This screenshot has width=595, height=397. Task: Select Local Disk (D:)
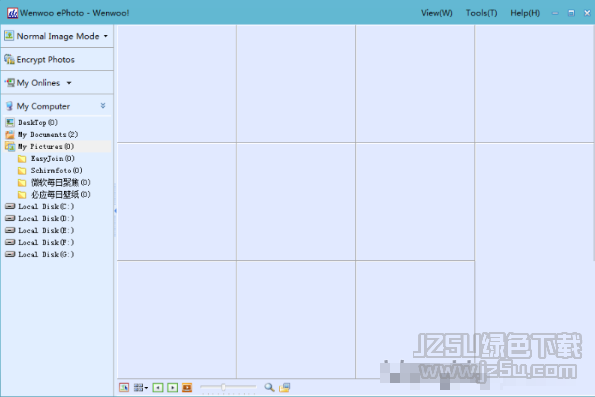(x=46, y=219)
